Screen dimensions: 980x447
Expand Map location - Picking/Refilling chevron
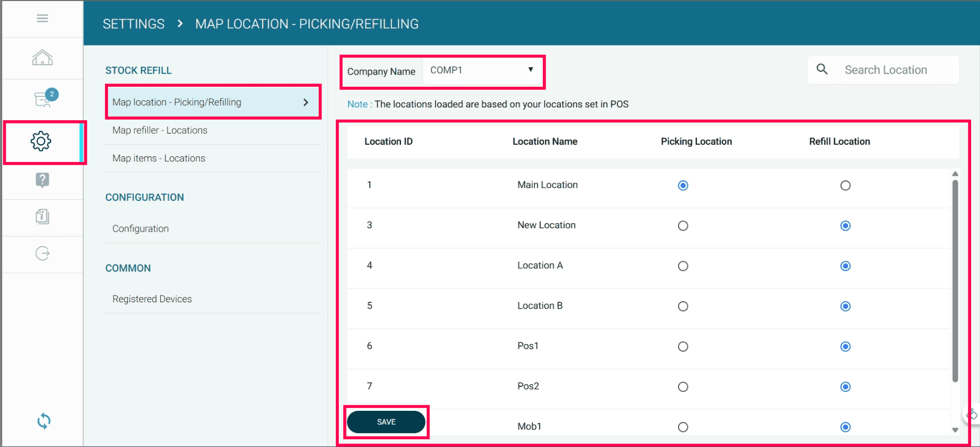click(305, 102)
